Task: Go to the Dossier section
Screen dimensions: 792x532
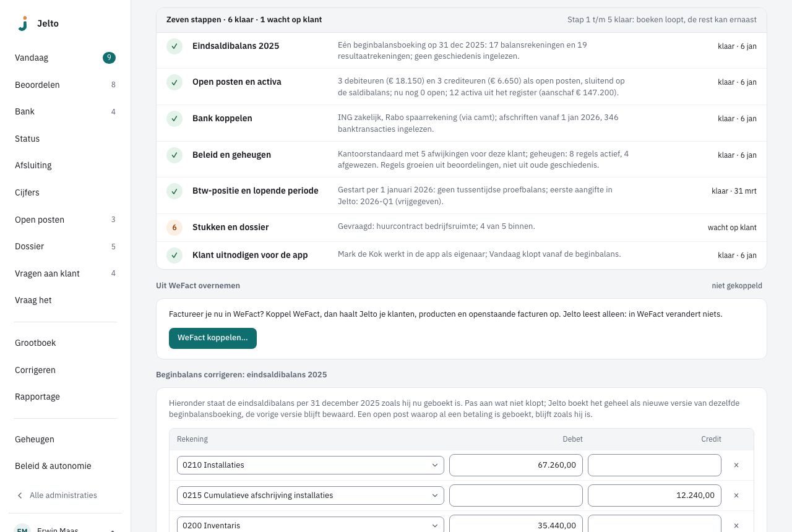Action: (65, 247)
